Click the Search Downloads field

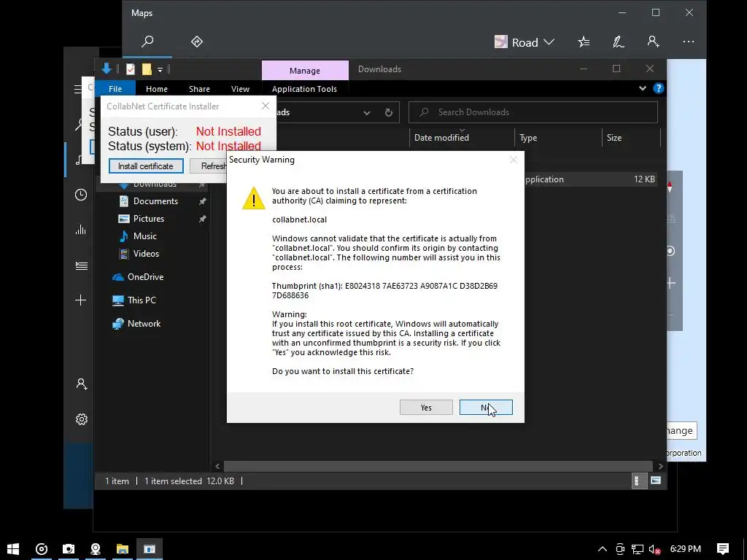coord(533,112)
